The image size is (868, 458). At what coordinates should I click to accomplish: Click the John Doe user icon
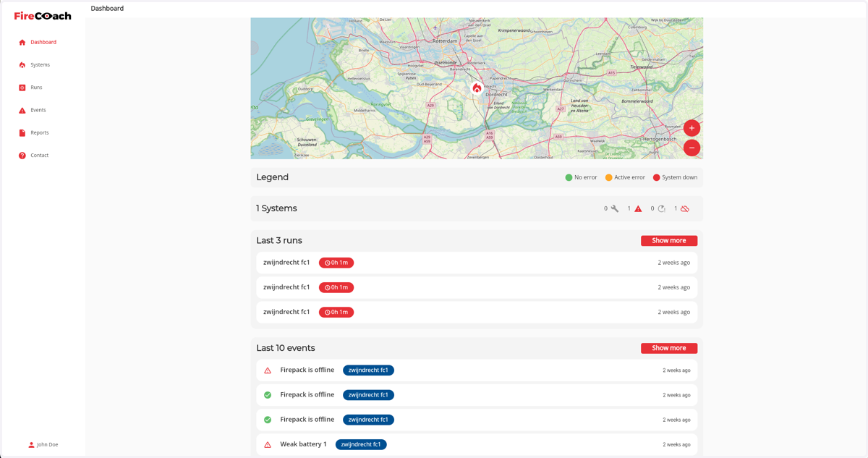[x=31, y=445]
